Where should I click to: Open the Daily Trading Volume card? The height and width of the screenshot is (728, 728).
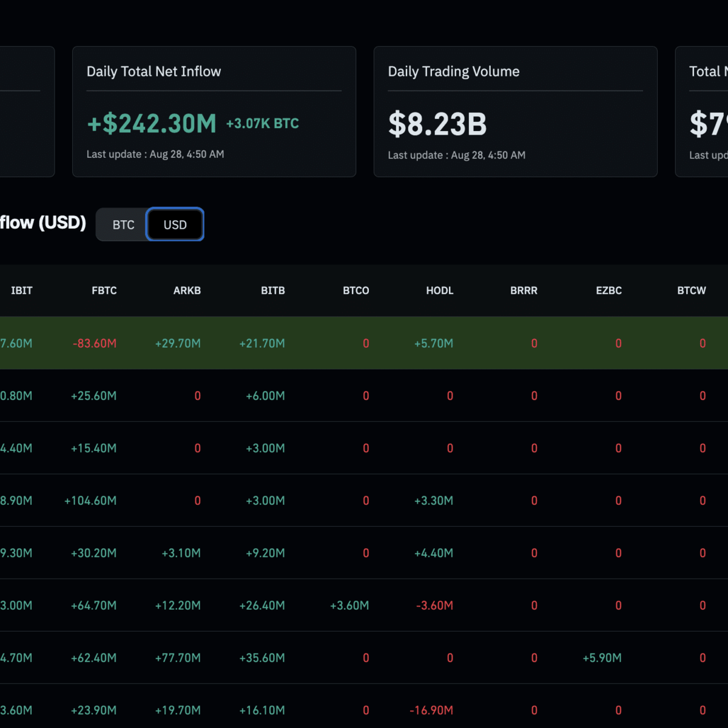coord(516,112)
